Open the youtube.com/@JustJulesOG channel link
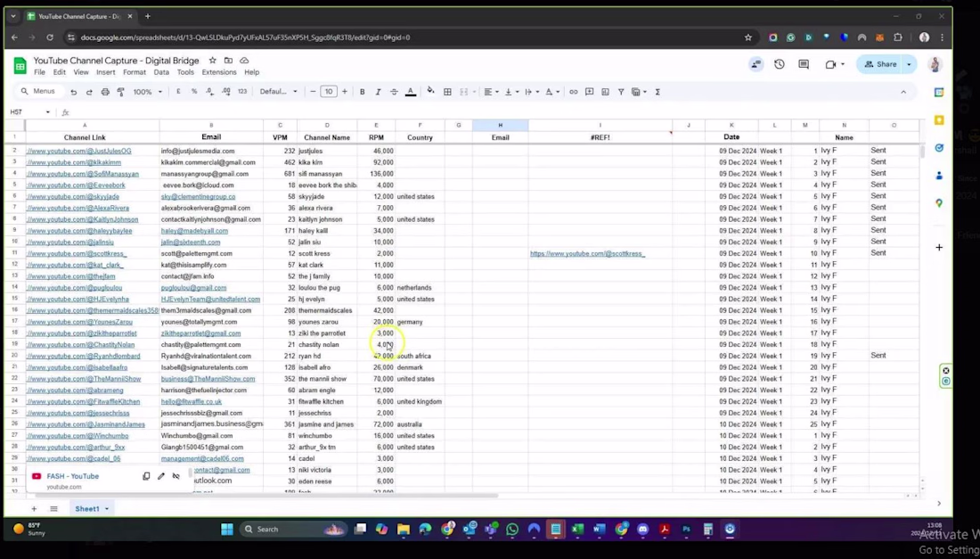 coord(78,151)
